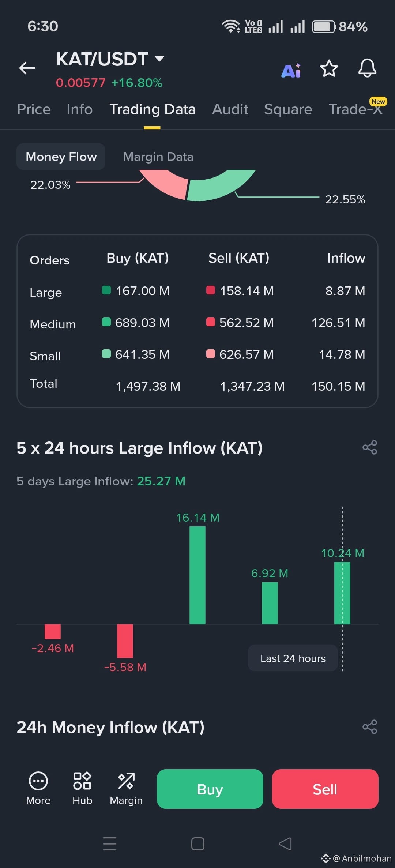This screenshot has width=395, height=868.
Task: Open the Info tab
Action: pos(80,109)
